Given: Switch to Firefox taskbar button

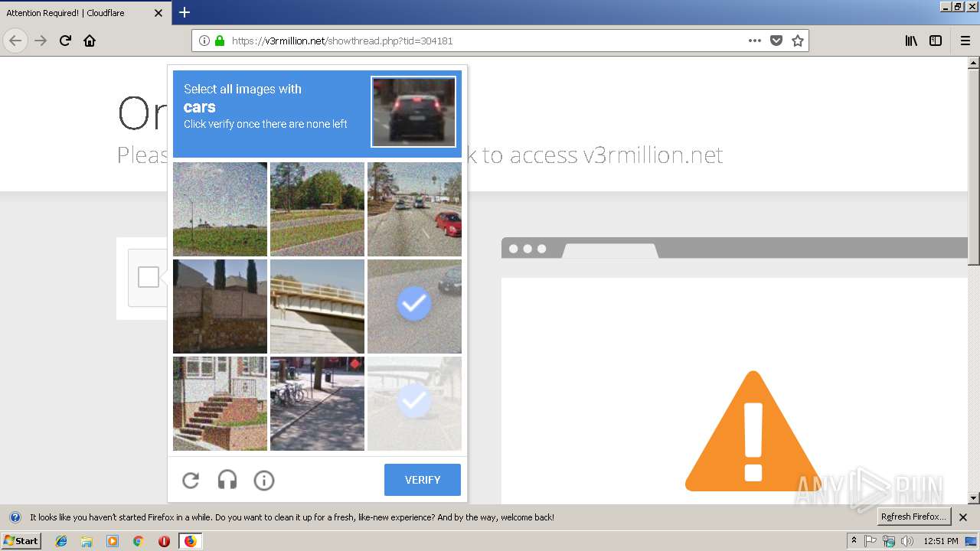Looking at the screenshot, I should click(190, 541).
